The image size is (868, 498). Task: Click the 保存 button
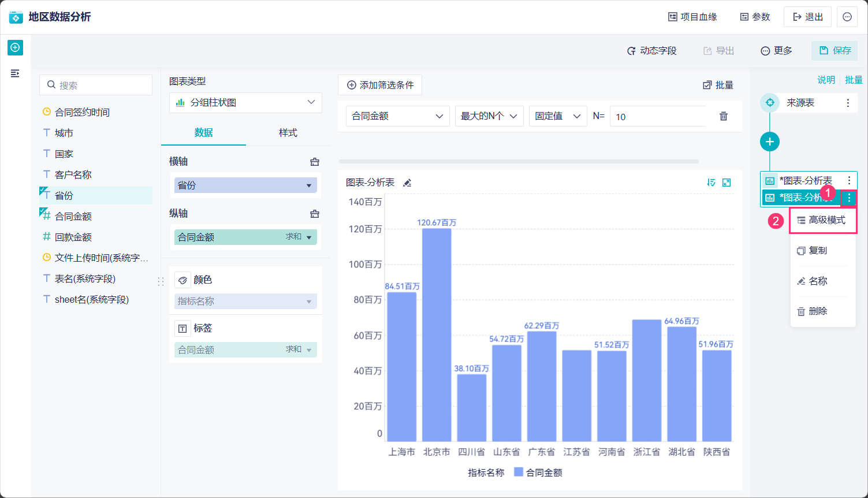click(835, 51)
